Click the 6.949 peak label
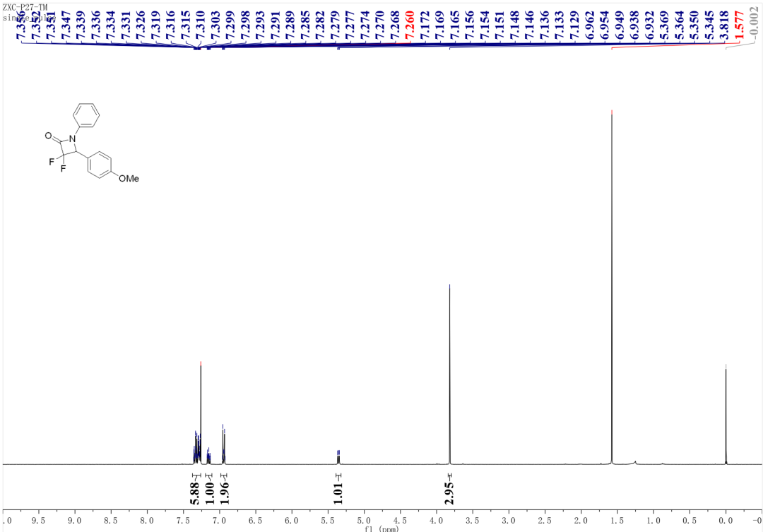 tap(620, 25)
